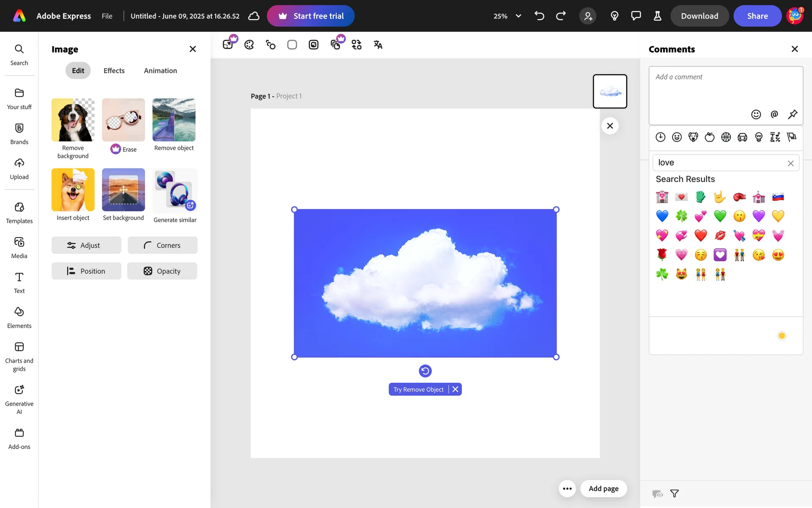Click the Translate icon in top toolbar
Viewport: 812px width, 508px height.
click(x=378, y=45)
